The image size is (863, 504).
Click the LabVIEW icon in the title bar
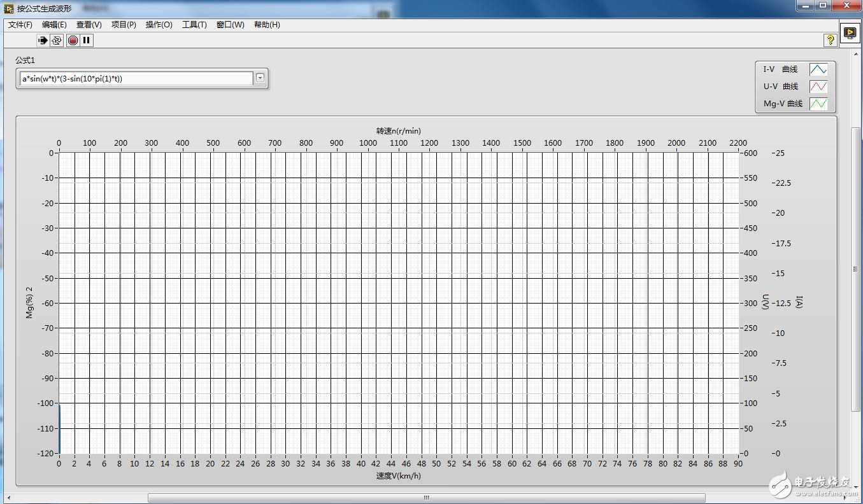[x=9, y=9]
